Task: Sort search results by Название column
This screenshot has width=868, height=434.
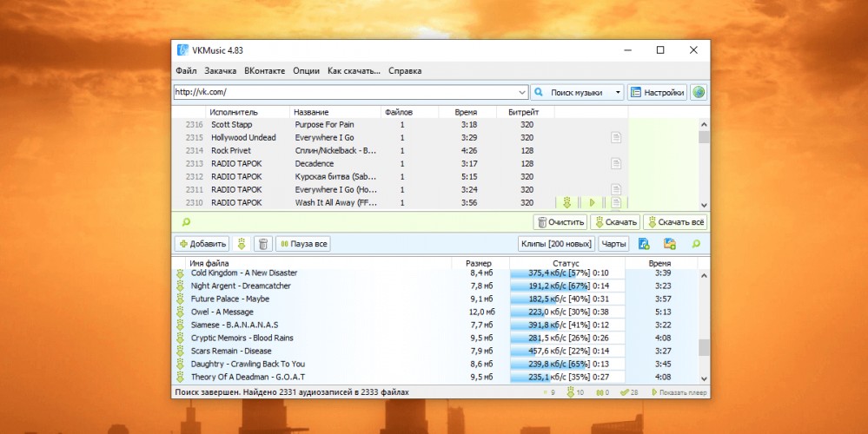Action: 335,112
